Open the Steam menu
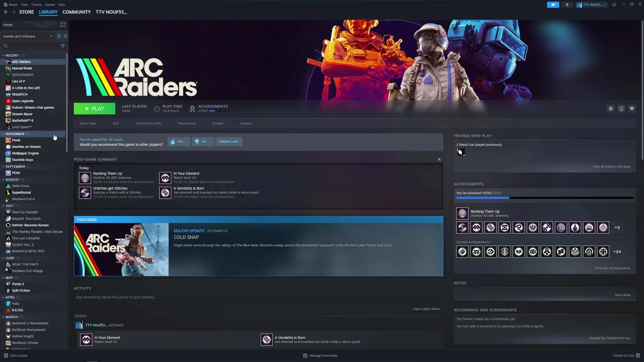The width and height of the screenshot is (644, 362). (11, 5)
